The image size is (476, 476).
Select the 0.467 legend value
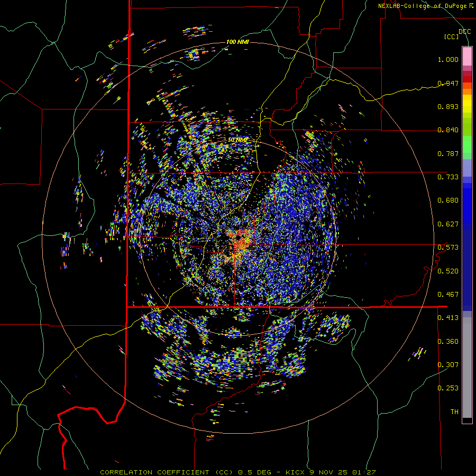pos(448,295)
